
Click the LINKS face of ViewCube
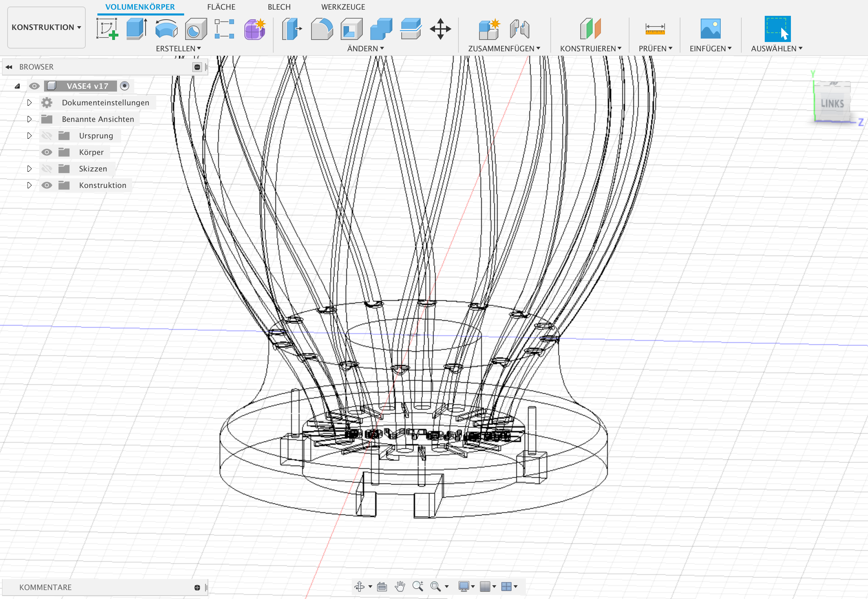click(x=832, y=104)
